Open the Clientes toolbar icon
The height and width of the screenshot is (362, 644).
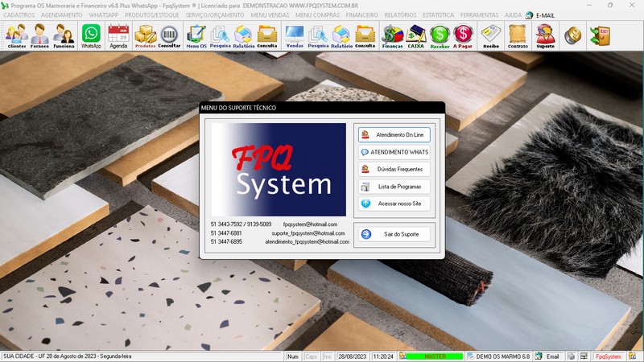click(16, 36)
